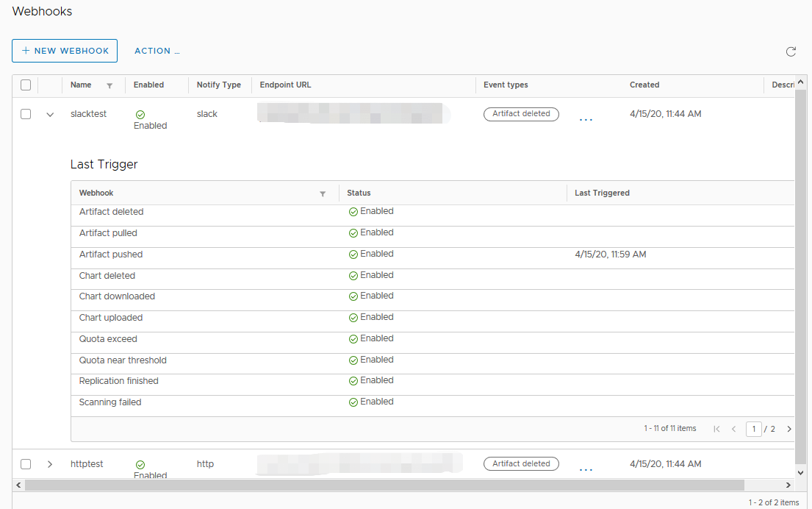The height and width of the screenshot is (509, 812).
Task: Click the Enabled icon in the Artifact pushed row
Action: 352,254
